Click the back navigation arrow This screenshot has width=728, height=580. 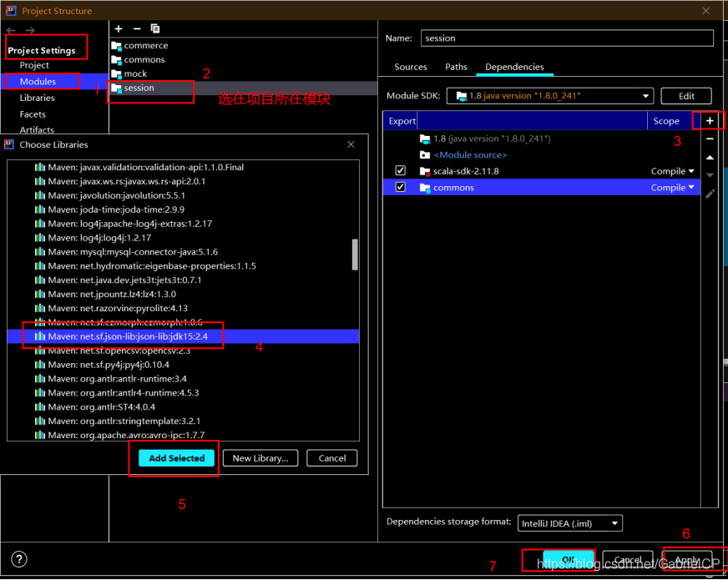pos(11,30)
